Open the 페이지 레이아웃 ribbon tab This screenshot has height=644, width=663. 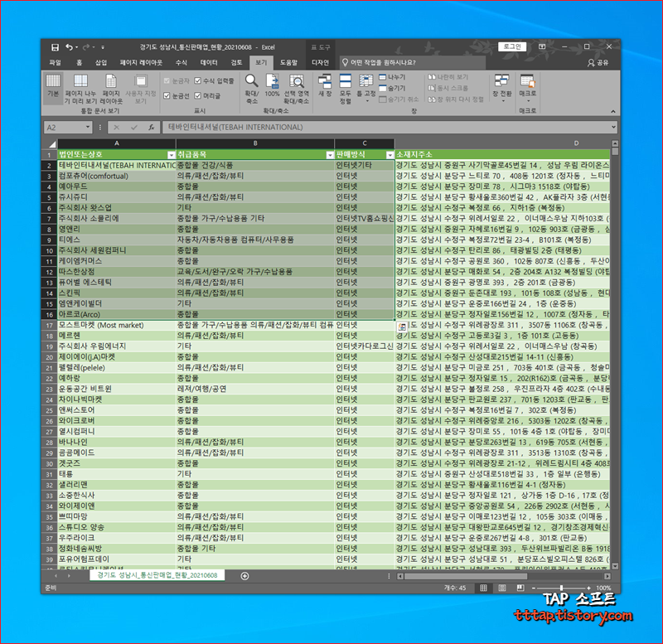(141, 63)
